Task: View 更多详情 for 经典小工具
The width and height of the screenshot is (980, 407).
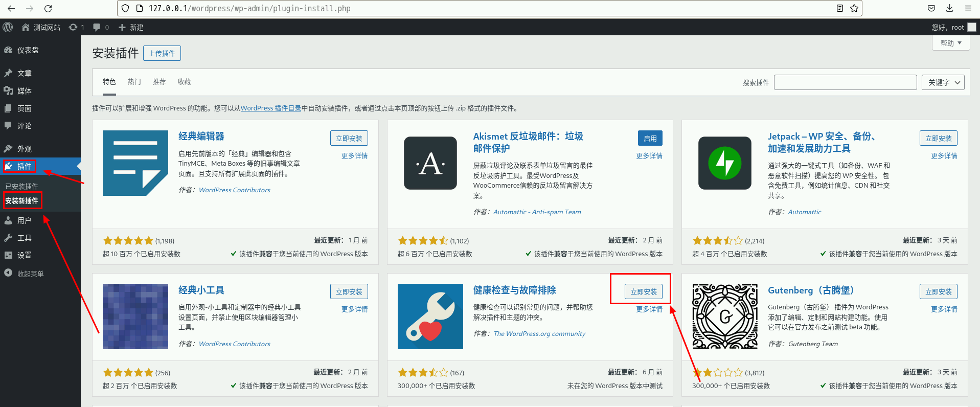Action: (x=355, y=309)
